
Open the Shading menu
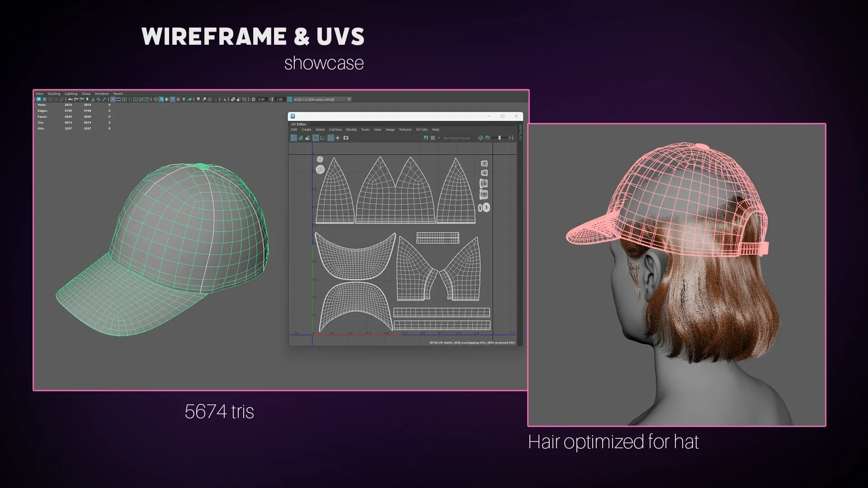[54, 94]
